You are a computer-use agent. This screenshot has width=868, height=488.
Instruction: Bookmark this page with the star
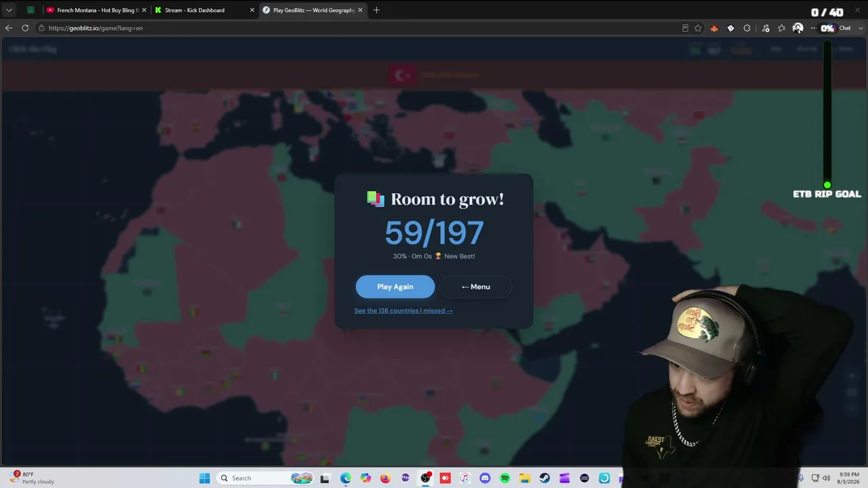click(698, 28)
